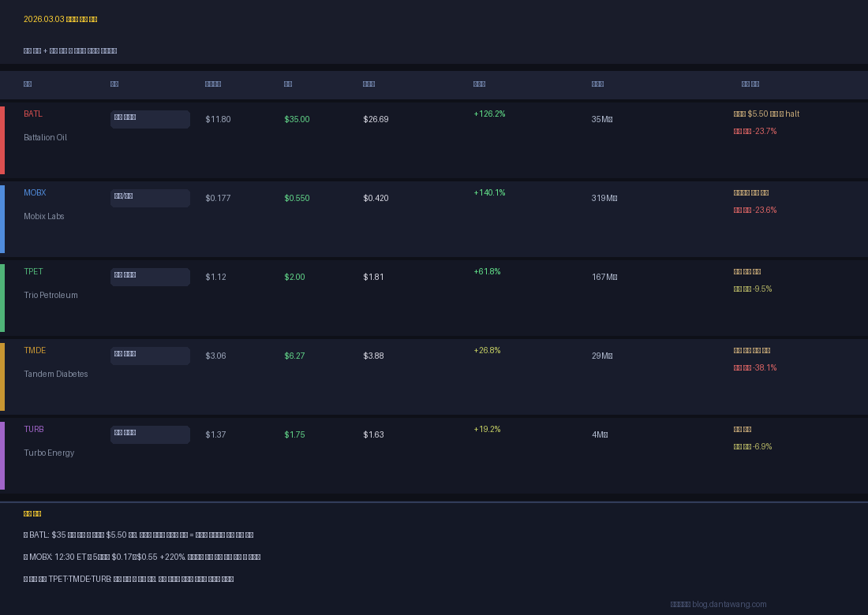Click the $1.81 value

374,277
